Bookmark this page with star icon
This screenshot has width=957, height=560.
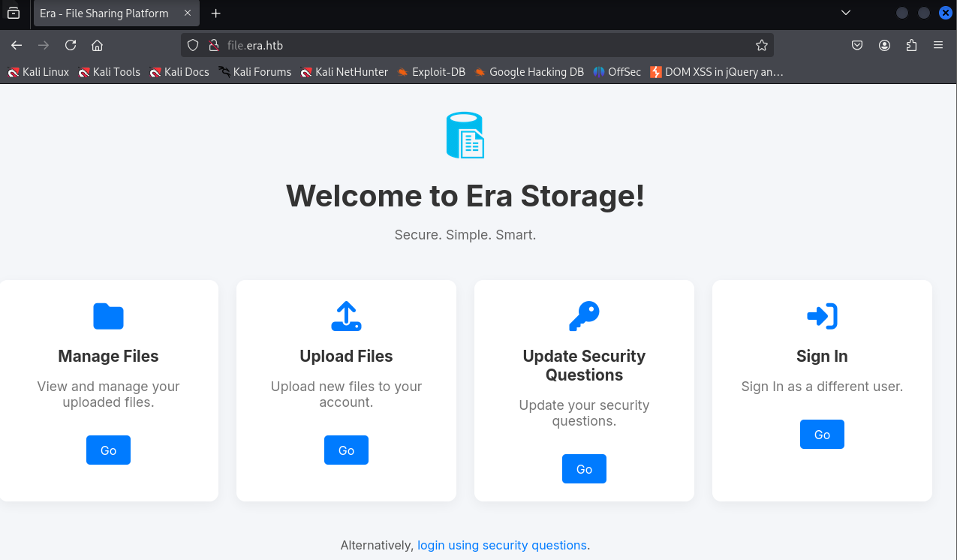761,45
